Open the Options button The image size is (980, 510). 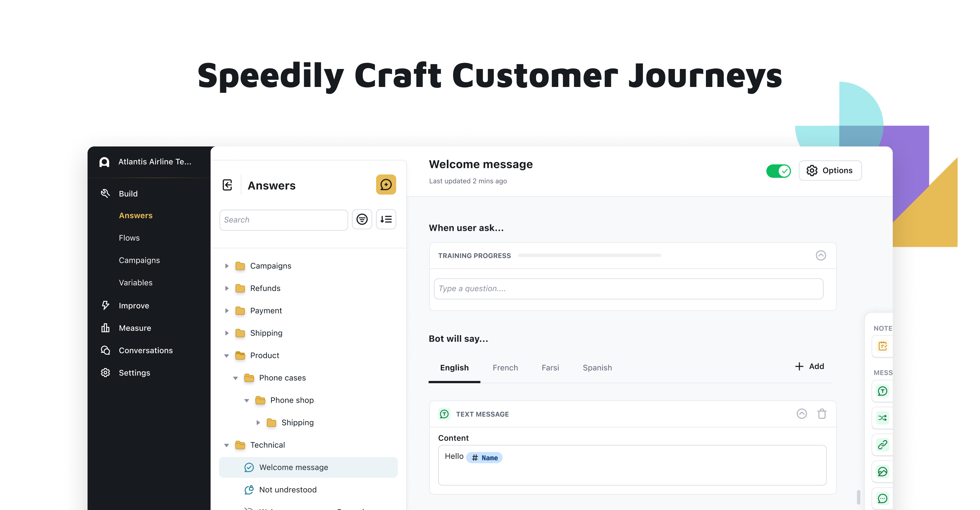pos(830,171)
